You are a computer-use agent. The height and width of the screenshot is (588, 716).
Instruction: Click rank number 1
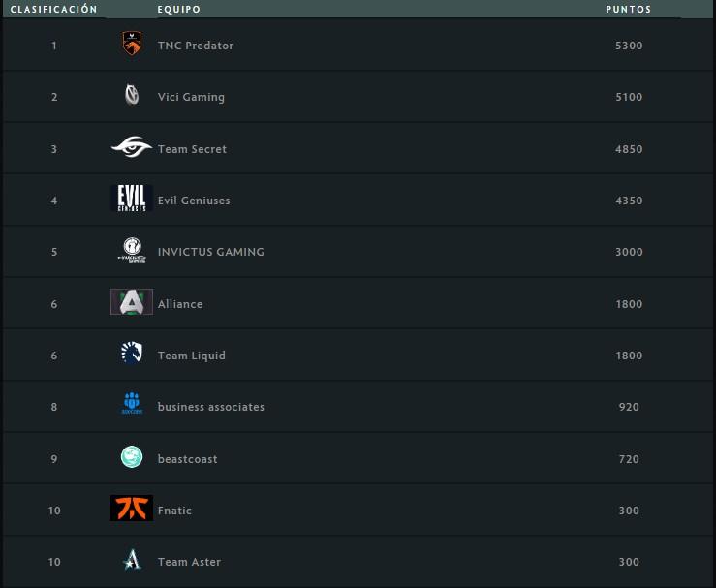[x=54, y=46]
